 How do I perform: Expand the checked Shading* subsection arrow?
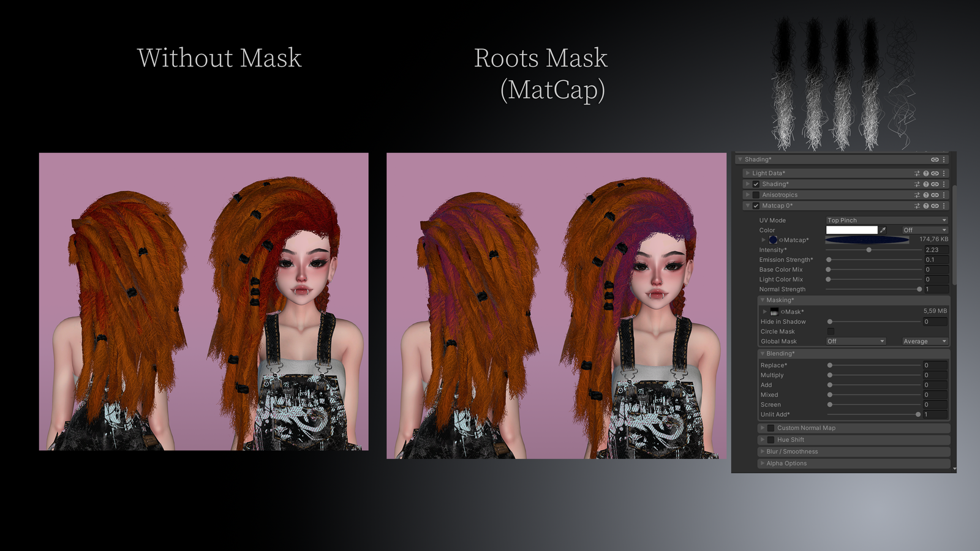coord(748,184)
